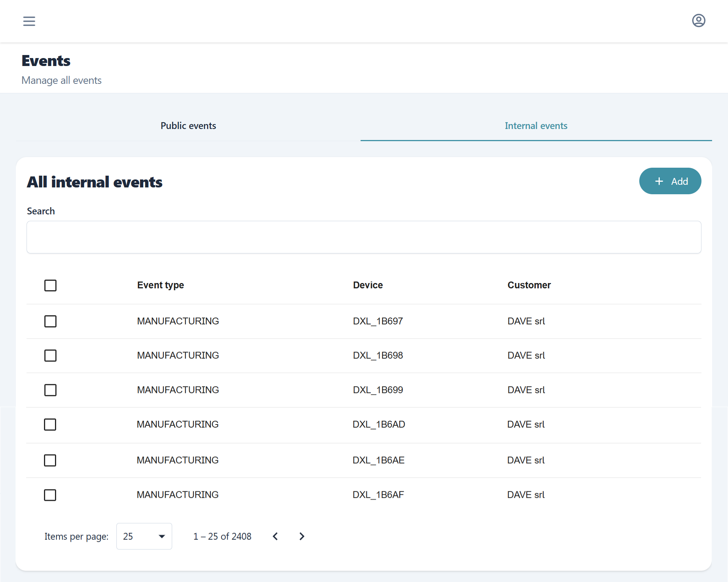This screenshot has width=728, height=582.
Task: Click the plus icon in Add button
Action: tap(659, 181)
